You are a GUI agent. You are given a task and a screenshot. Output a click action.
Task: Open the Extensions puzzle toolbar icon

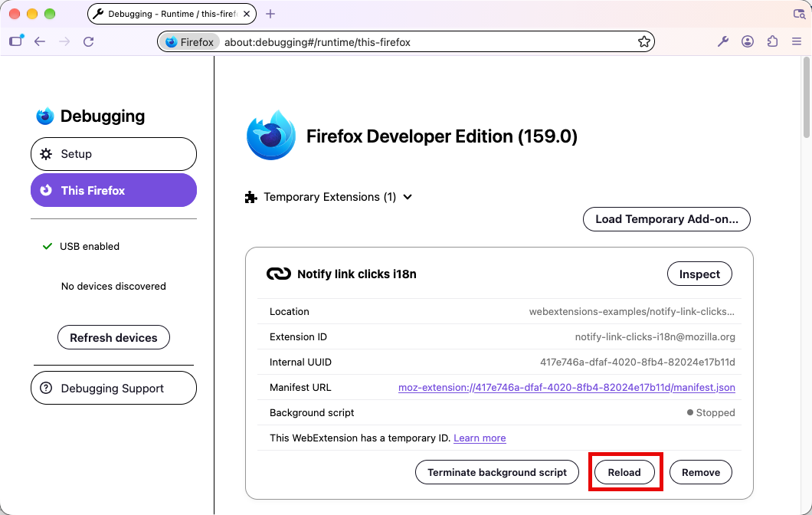pyautogui.click(x=772, y=41)
